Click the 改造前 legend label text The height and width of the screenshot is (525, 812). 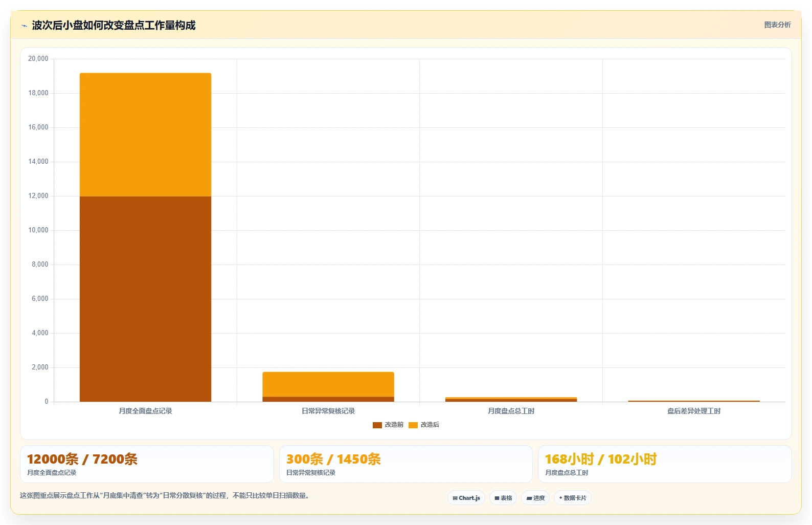tap(394, 425)
